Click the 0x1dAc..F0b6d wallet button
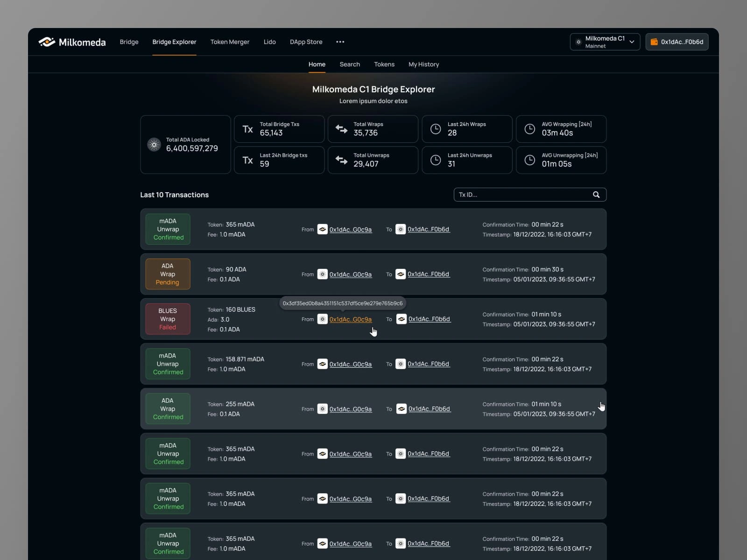The width and height of the screenshot is (747, 560). pyautogui.click(x=677, y=42)
